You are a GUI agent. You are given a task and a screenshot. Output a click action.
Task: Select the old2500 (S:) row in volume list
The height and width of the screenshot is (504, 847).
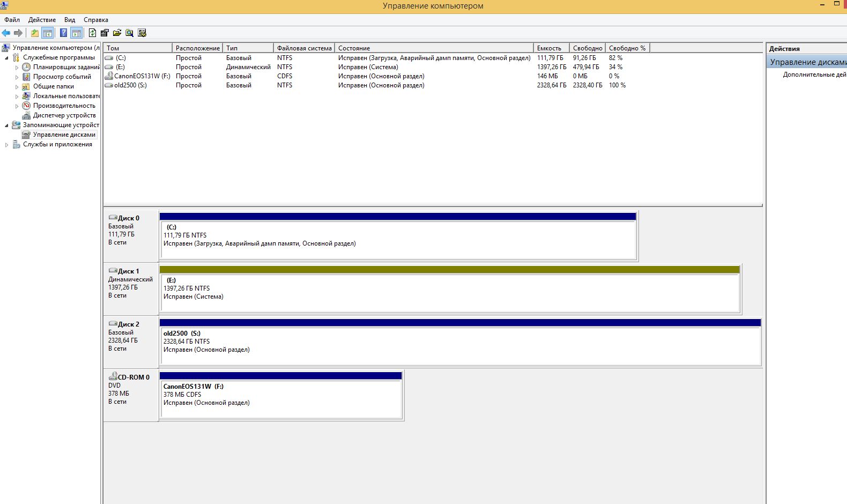[130, 85]
